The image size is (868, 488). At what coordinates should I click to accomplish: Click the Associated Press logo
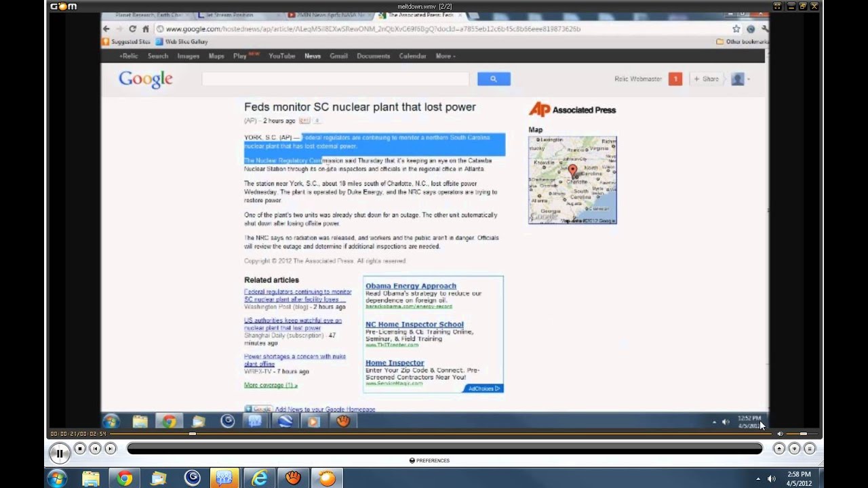point(572,109)
